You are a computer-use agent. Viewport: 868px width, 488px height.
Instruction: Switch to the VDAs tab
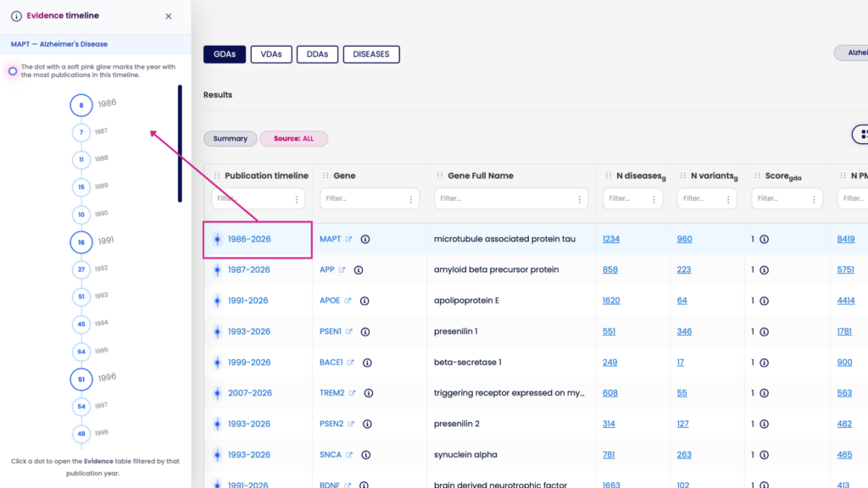(271, 53)
